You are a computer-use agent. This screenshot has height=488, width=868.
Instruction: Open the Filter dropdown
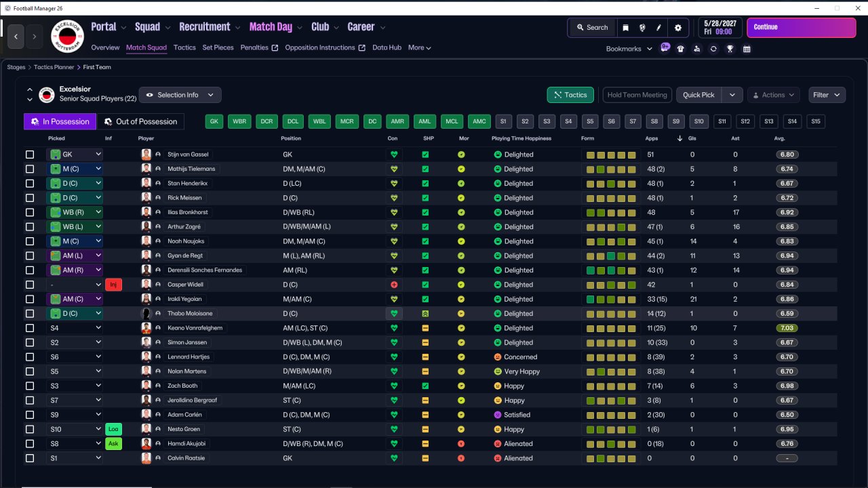827,95
